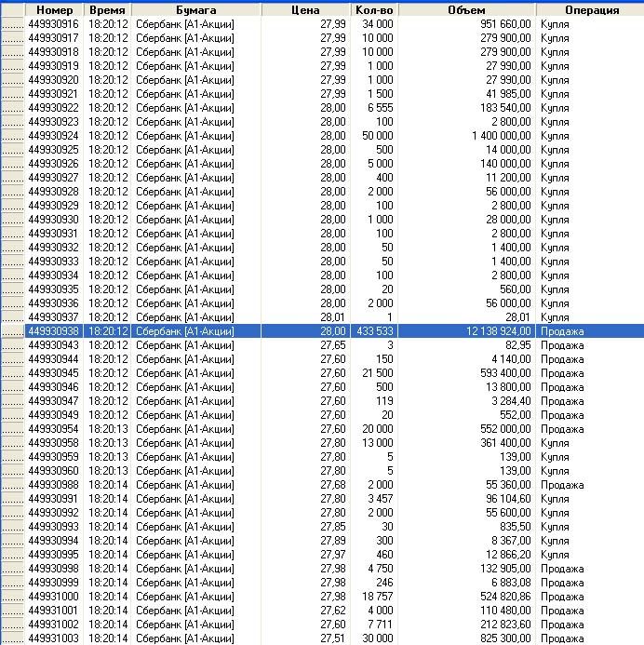Select the trade 449930988 row
The image size is (644, 645).
(53, 485)
